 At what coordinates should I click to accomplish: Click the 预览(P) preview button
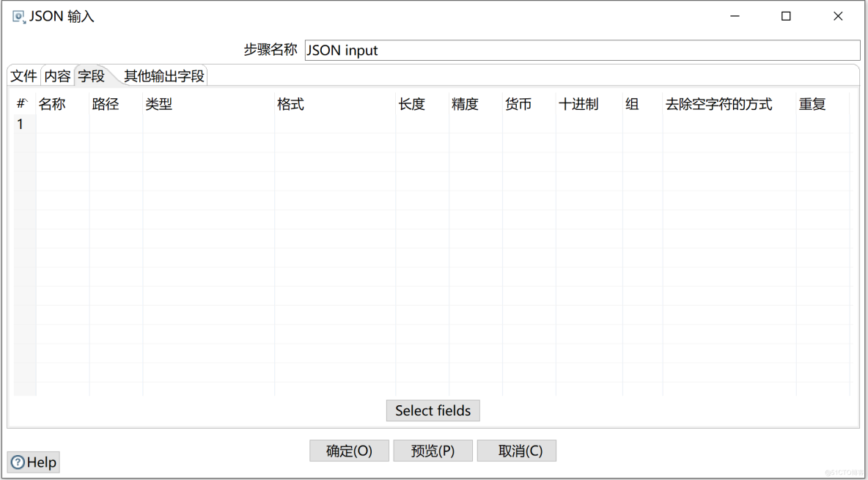click(433, 451)
